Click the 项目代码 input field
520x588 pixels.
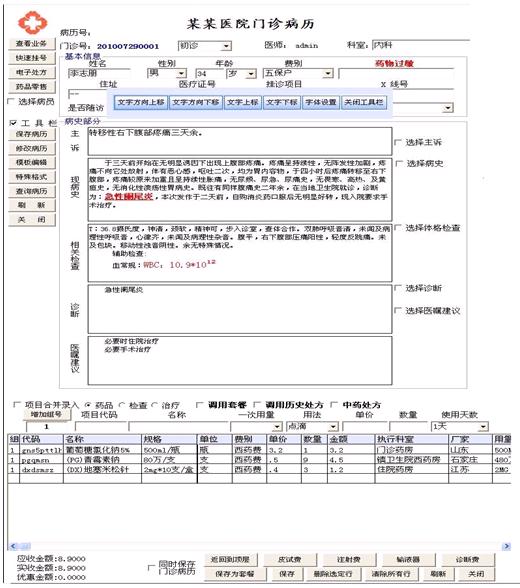pyautogui.click(x=101, y=426)
